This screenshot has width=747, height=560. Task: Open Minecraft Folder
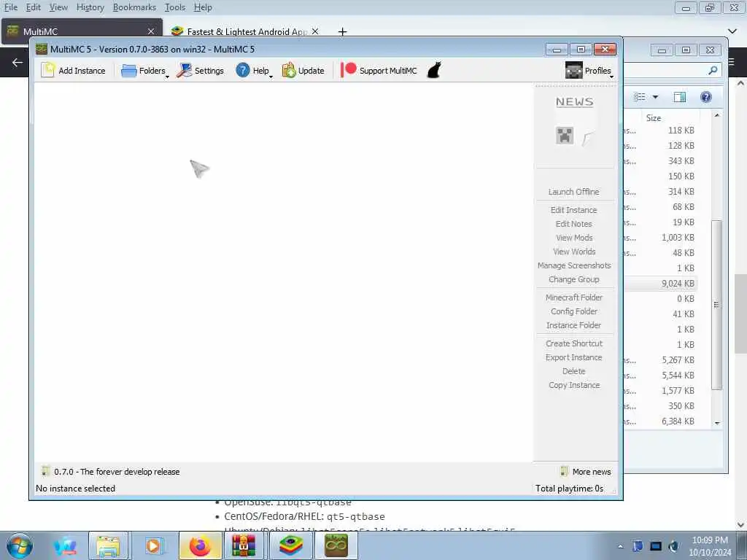pos(573,297)
